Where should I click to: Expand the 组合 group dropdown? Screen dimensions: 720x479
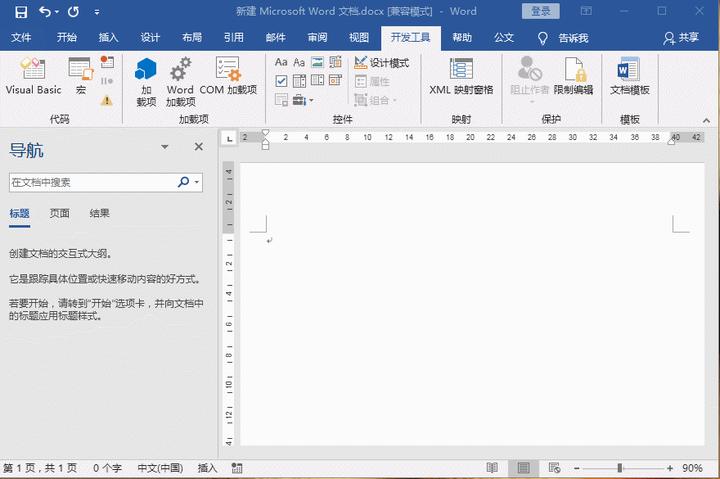(376, 100)
